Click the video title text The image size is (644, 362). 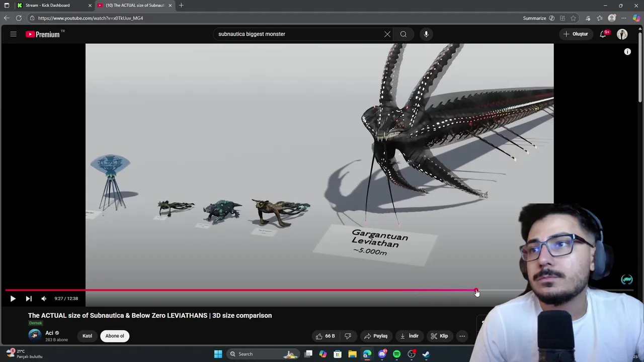[150, 315]
